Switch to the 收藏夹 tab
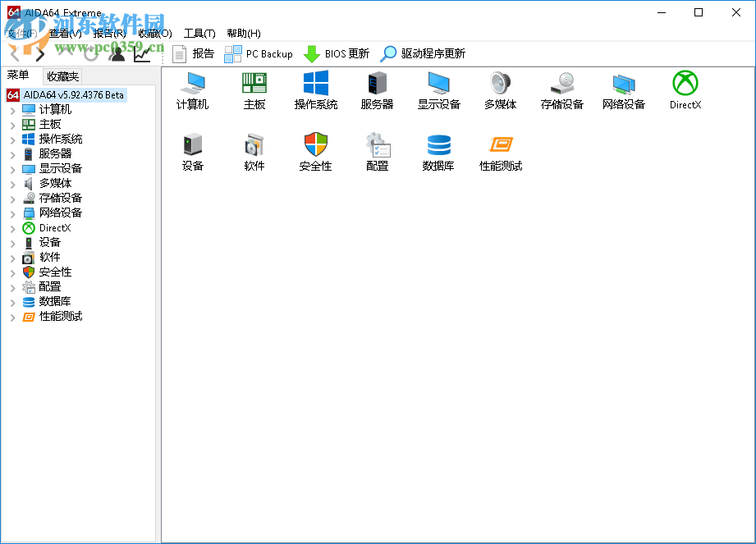756x544 pixels. (x=62, y=75)
